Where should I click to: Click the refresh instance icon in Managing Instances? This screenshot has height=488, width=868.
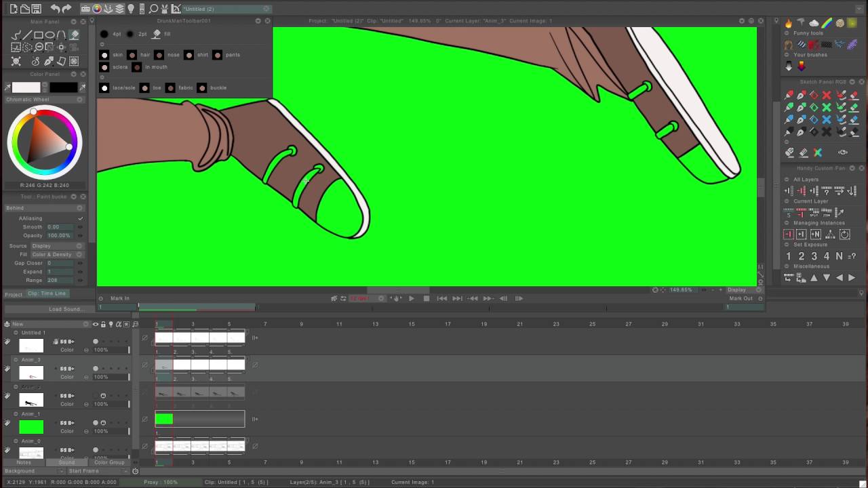[845, 235]
